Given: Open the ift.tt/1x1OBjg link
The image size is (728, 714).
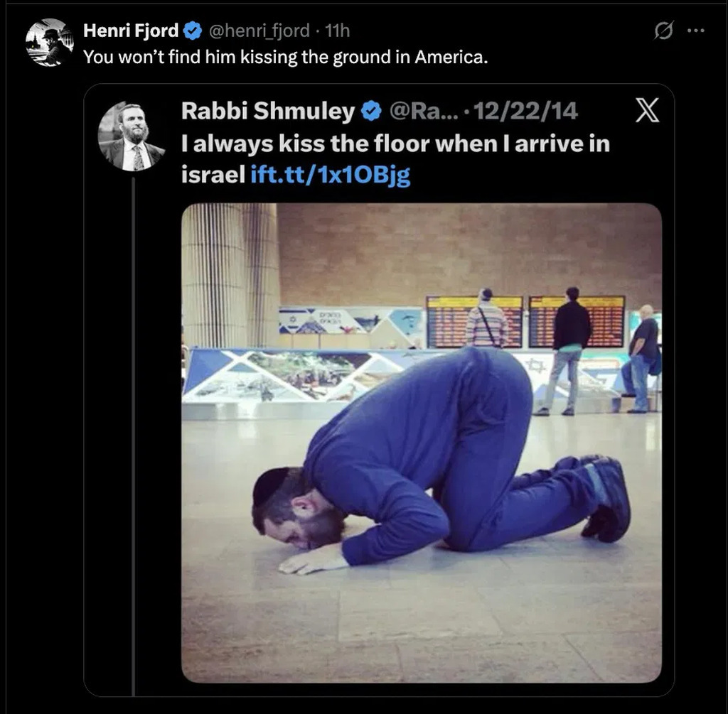Looking at the screenshot, I should tap(331, 175).
